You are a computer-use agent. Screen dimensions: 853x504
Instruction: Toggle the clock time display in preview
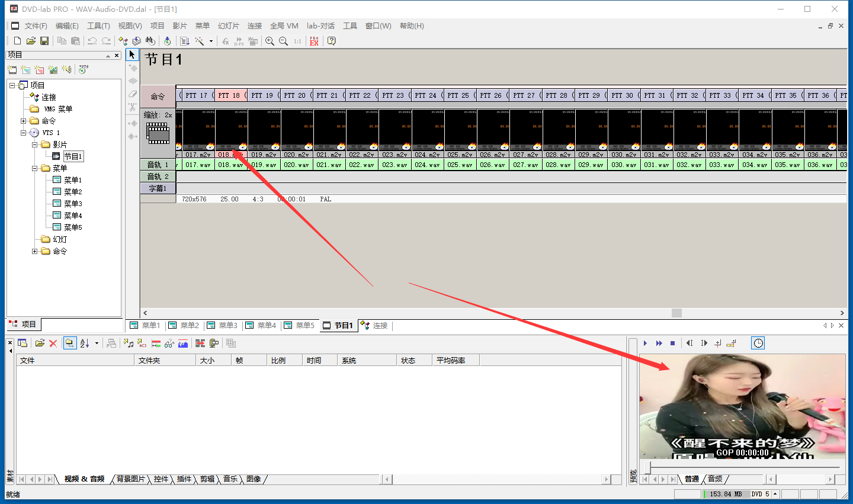(758, 343)
